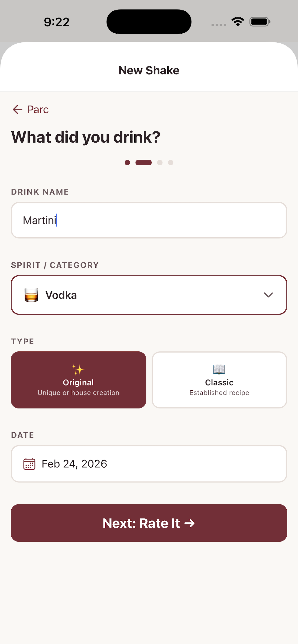Open the Feb 24, 2026 date picker

[149, 464]
